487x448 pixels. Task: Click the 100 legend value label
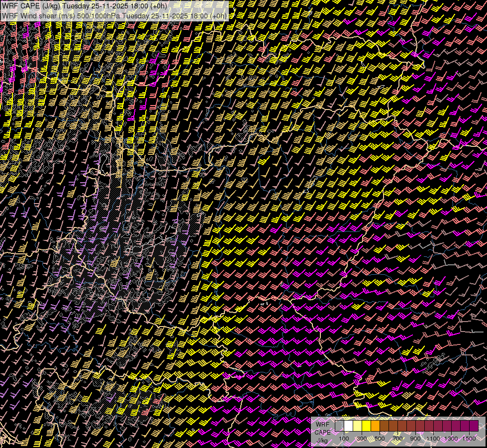[x=344, y=439]
